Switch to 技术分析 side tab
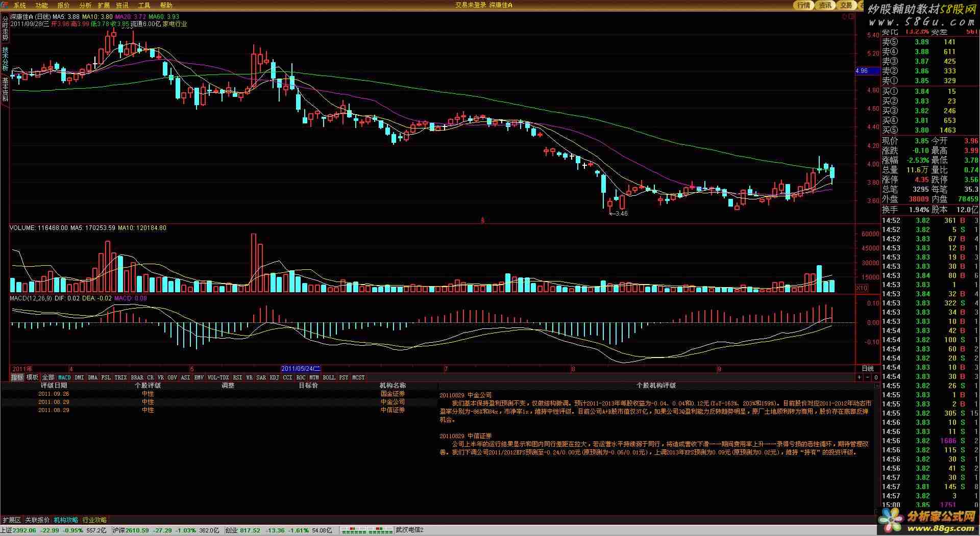 (x=5, y=59)
